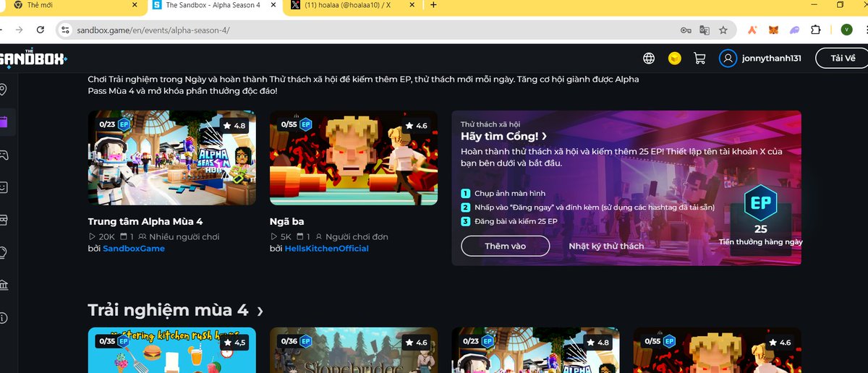Screen dimensions: 868x373
Task: Open the info circle icon in sidebar
Action: coord(4,317)
